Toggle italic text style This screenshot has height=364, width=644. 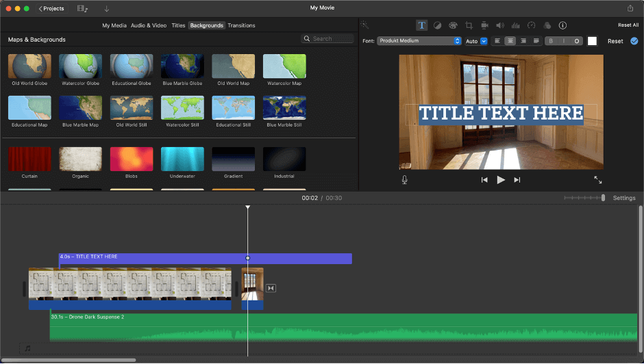(564, 41)
